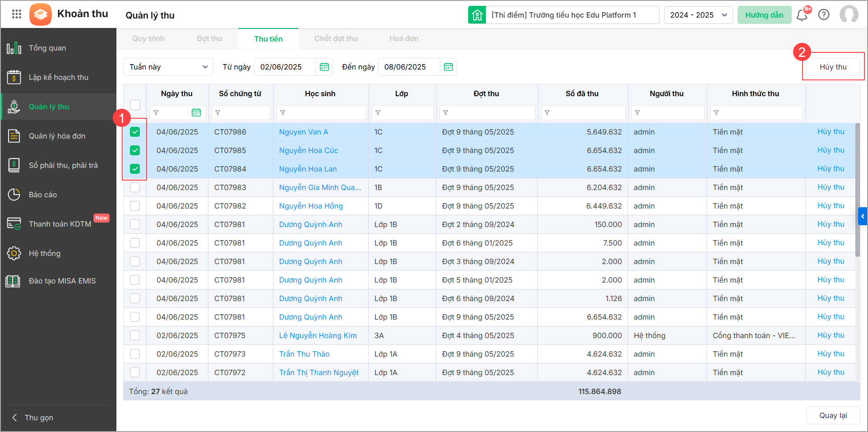Open the 'Từ ngày' calendar picker
Viewport: 868px width, 432px height.
click(x=324, y=67)
